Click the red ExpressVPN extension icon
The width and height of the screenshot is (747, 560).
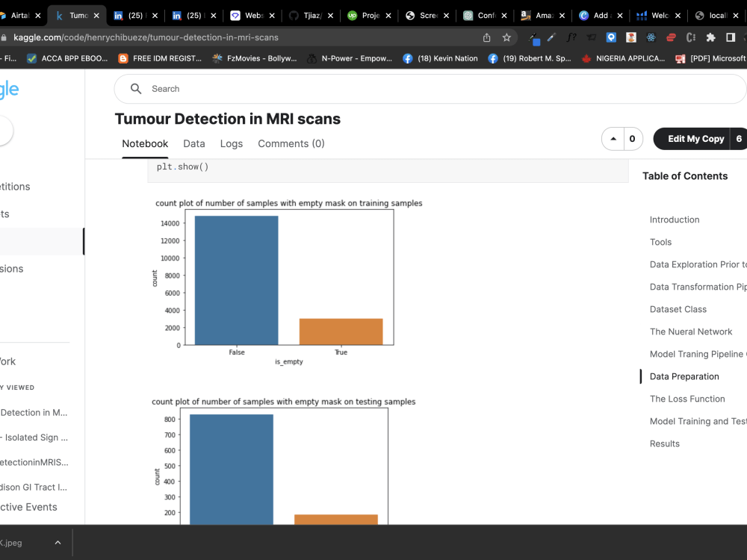click(x=671, y=37)
